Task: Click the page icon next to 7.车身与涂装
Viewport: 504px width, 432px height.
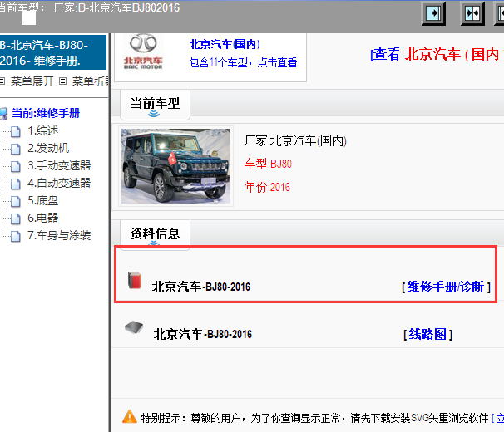Action: click(x=16, y=236)
